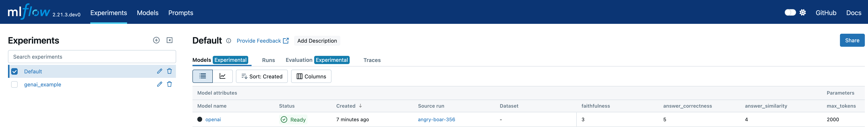This screenshot has height=127, width=868.
Task: Open the angry-boar-356 source run link
Action: tap(436, 120)
